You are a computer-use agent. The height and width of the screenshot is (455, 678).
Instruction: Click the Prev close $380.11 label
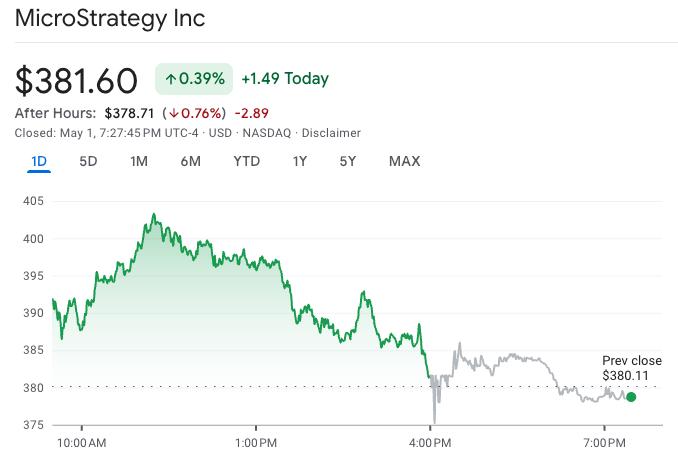(631, 368)
